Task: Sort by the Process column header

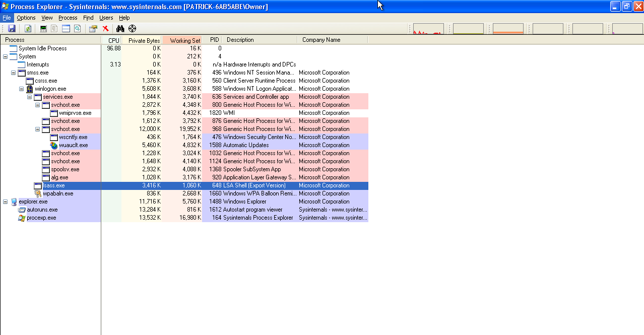Action: click(50, 40)
